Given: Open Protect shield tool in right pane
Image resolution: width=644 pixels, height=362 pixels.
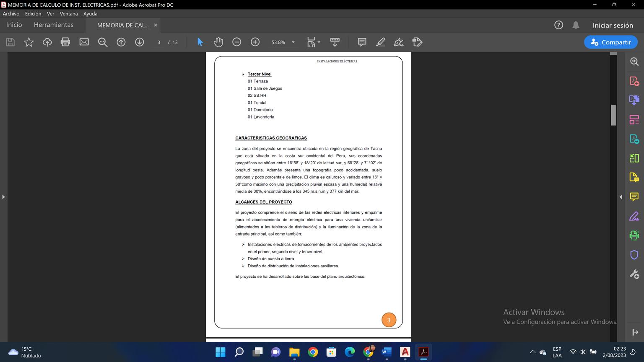Looking at the screenshot, I should pos(634,255).
